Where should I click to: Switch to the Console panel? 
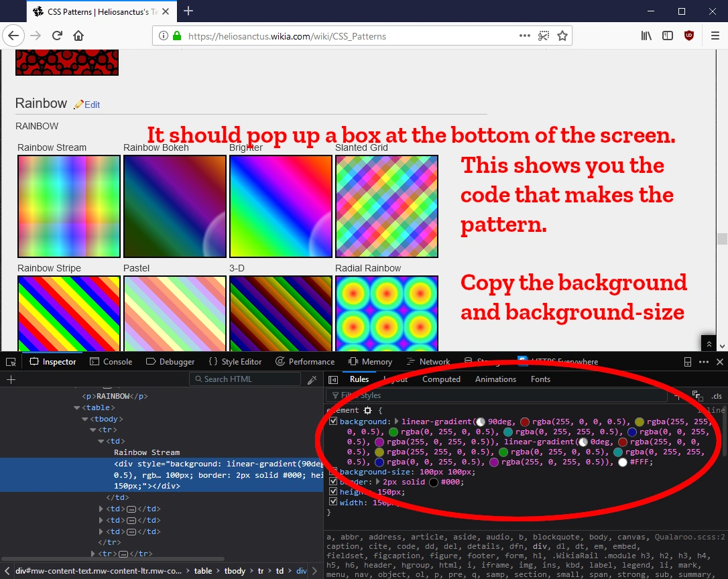(111, 362)
